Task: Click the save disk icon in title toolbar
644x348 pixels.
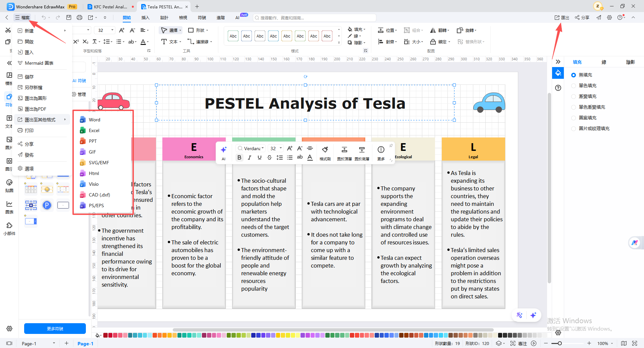Action: (x=69, y=17)
